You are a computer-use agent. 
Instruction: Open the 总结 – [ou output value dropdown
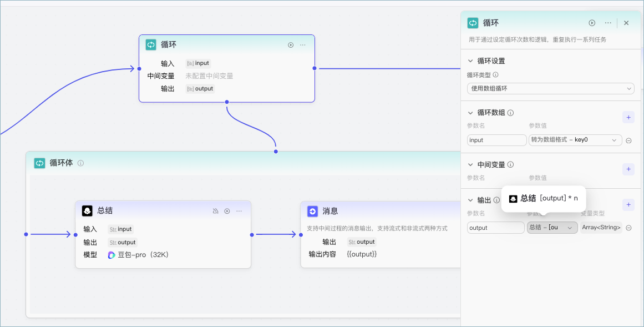pos(552,228)
